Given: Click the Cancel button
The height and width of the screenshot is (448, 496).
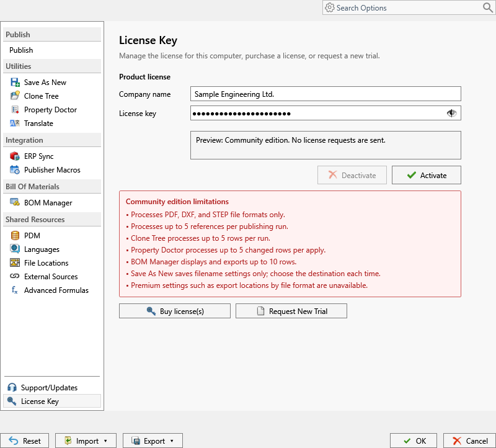Looking at the screenshot, I should tap(469, 441).
